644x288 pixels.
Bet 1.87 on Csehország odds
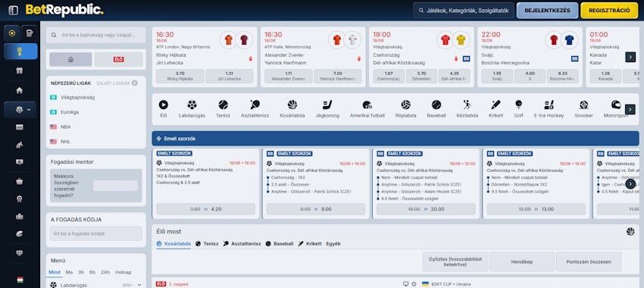click(389, 76)
